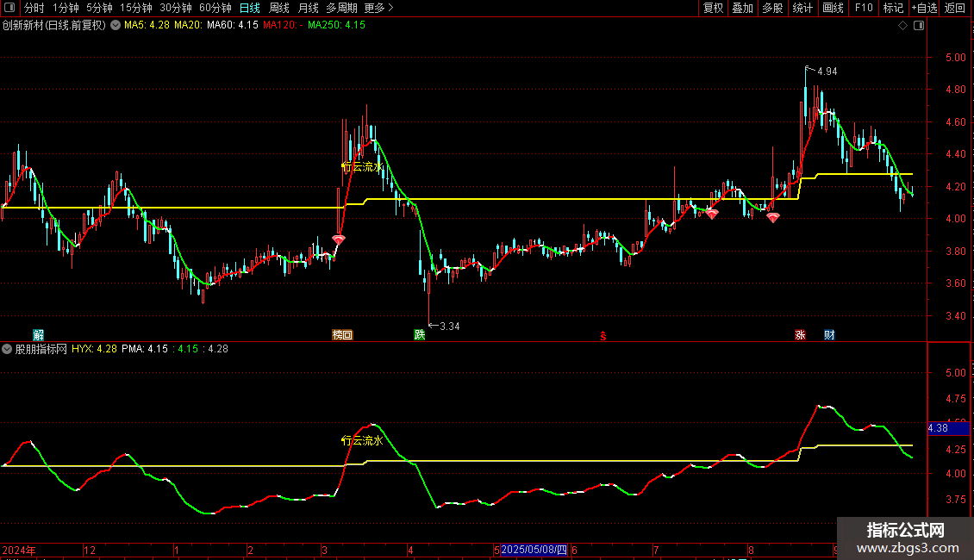Click month 7 on the time axis
Viewport: 974px width, 560px height.
(655, 550)
